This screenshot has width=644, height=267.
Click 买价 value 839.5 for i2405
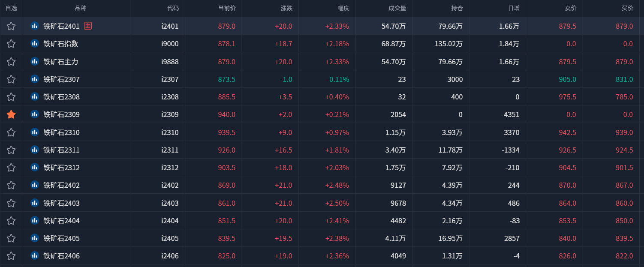coord(624,238)
